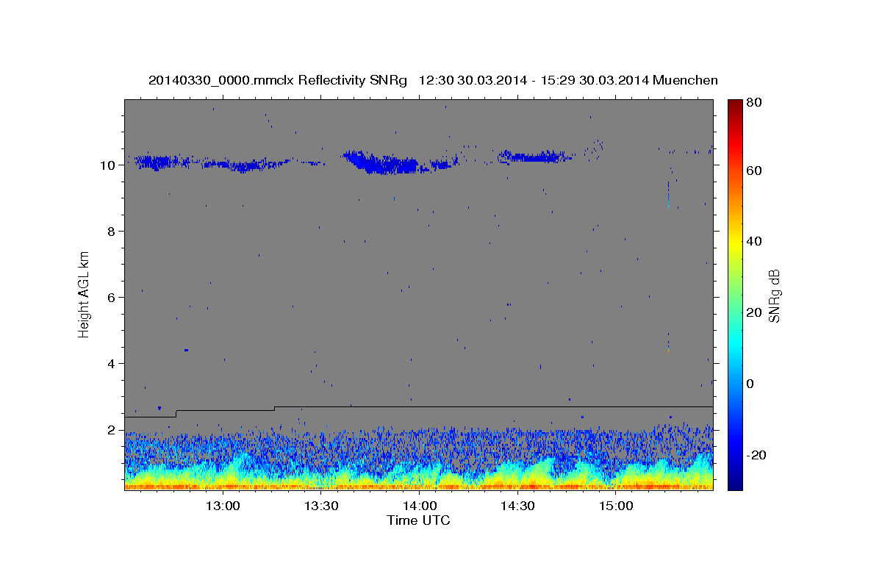Click the colorbar value 80
The width and height of the screenshot is (882, 588).
click(x=753, y=103)
